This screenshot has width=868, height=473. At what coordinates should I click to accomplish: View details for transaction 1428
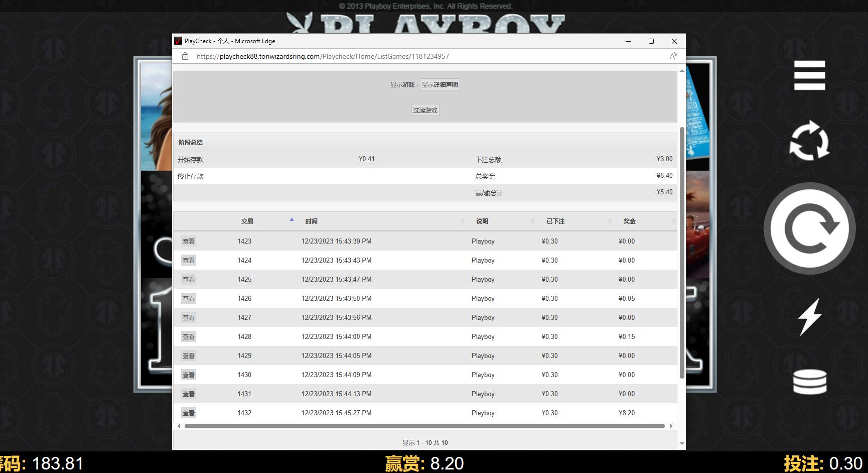[189, 336]
